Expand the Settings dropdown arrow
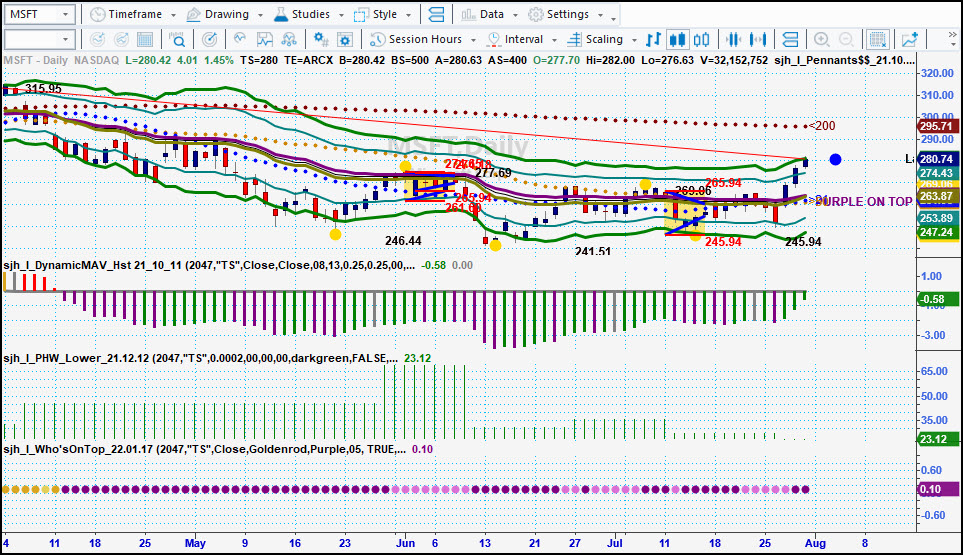This screenshot has width=963, height=555. point(601,15)
